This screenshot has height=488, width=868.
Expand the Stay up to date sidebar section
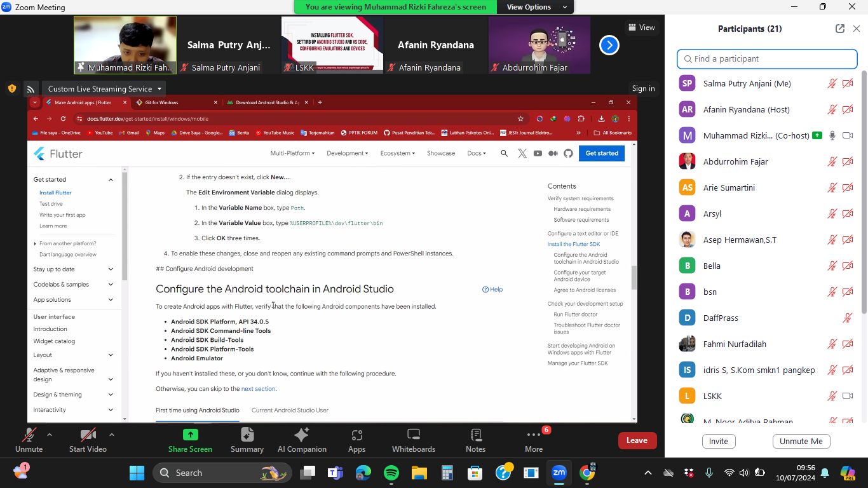[x=74, y=269]
